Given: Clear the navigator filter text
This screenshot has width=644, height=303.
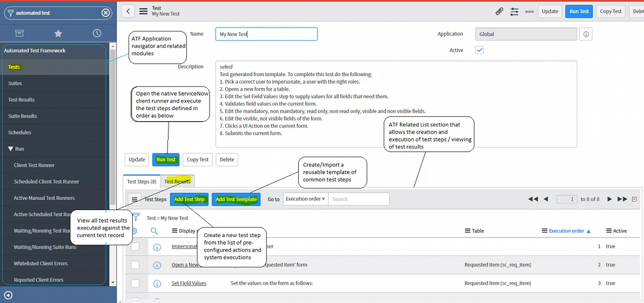Looking at the screenshot, I should click(106, 13).
